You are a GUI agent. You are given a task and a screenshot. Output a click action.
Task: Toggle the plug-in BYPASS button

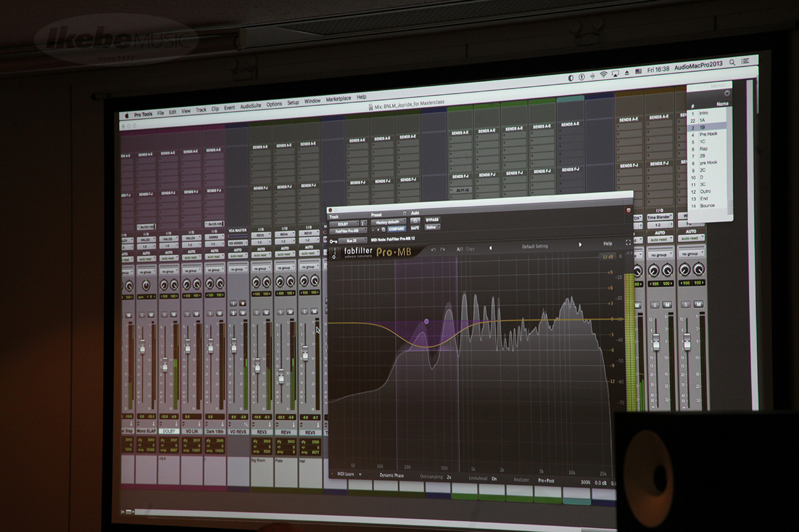coord(432,220)
